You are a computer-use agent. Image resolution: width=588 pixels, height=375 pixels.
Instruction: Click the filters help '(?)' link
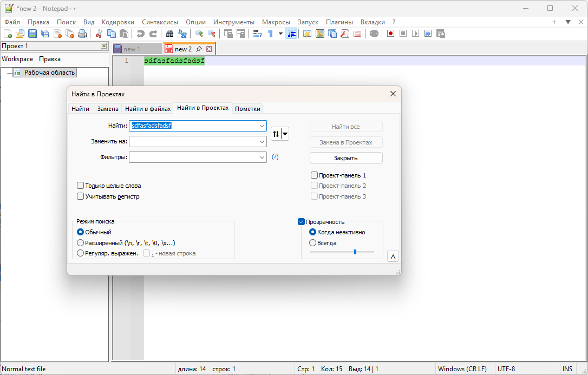tap(275, 157)
